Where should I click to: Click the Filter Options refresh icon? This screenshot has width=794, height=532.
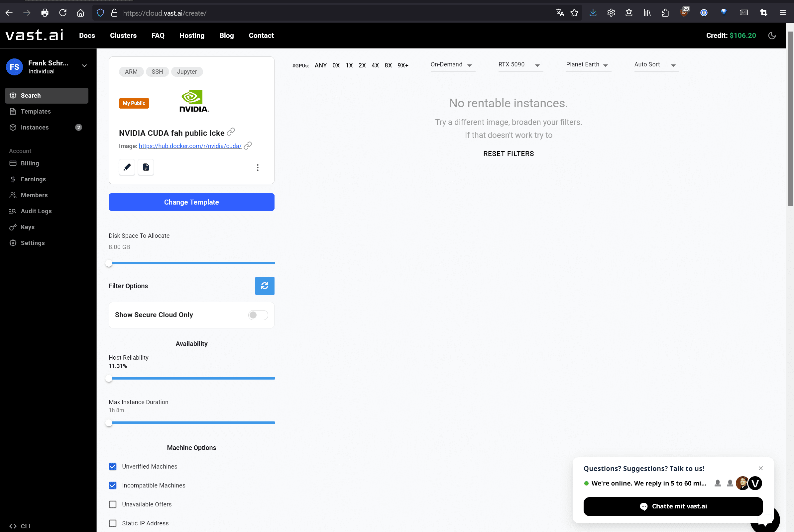click(265, 286)
